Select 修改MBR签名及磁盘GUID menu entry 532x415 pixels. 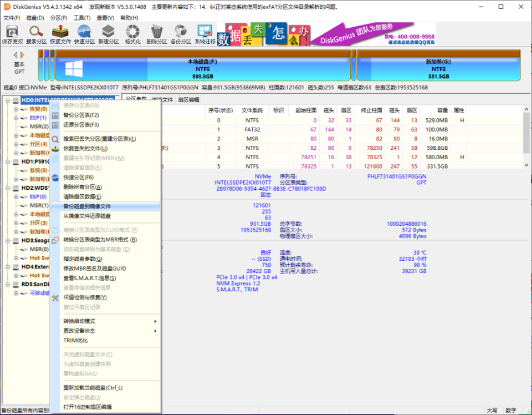tap(105, 269)
